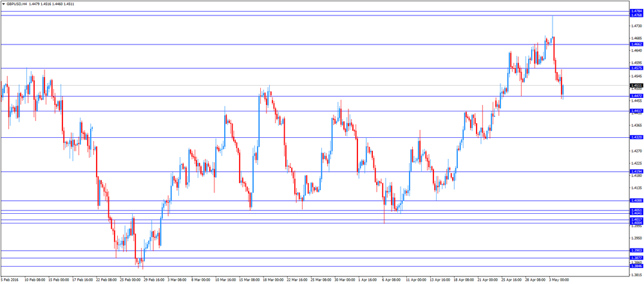This screenshot has height=284, width=644.
Task: Click the 10 Mar 16:00 time axis label
Action: [x=225, y=280]
